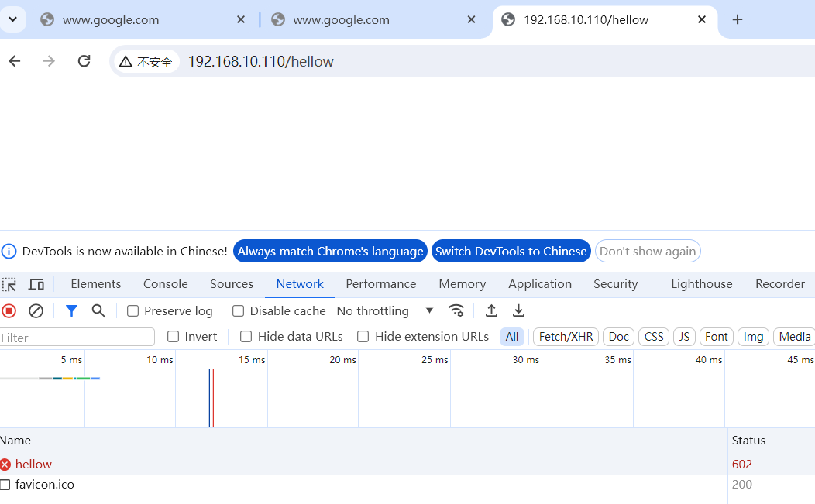The height and width of the screenshot is (504, 815).
Task: Open network conditions wifi settings icon
Action: tap(456, 310)
